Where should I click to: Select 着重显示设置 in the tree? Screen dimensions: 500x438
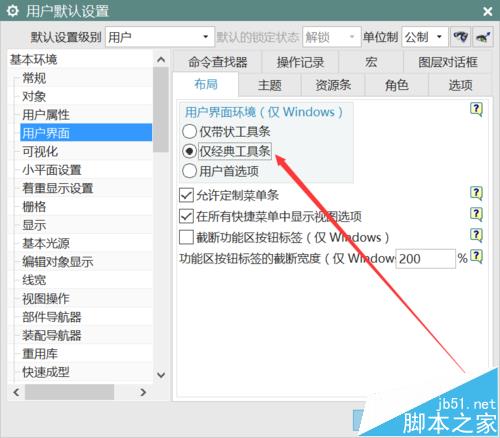[x=57, y=188]
